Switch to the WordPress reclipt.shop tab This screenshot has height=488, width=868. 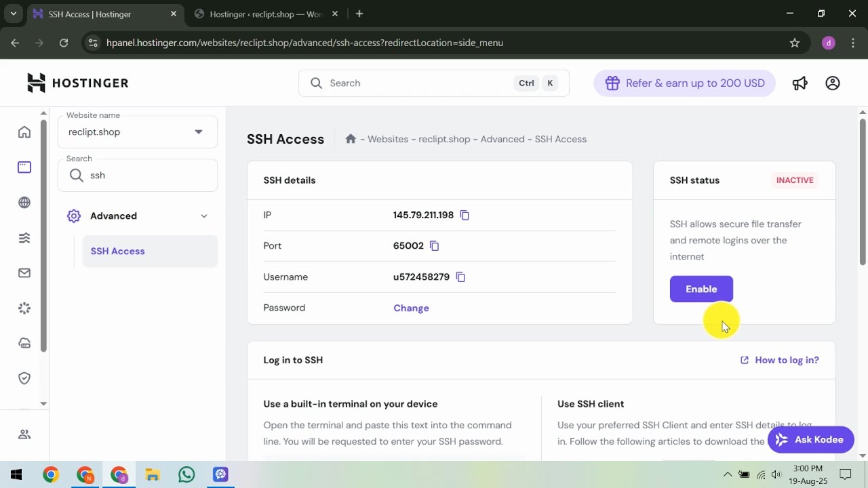coord(265,14)
